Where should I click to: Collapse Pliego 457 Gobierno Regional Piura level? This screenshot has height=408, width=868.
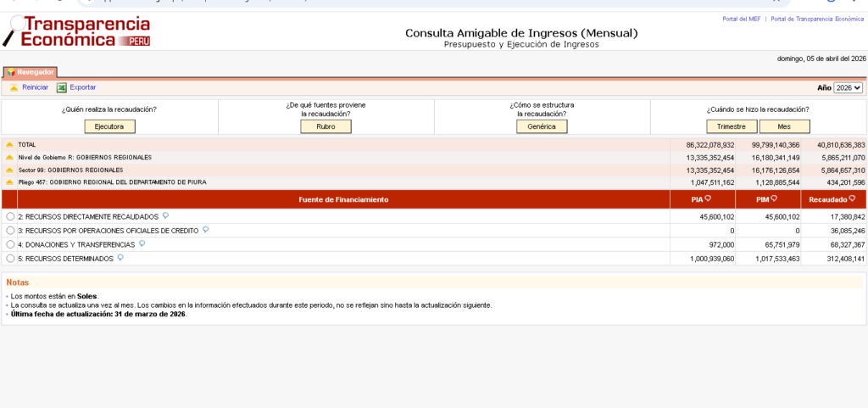9,182
